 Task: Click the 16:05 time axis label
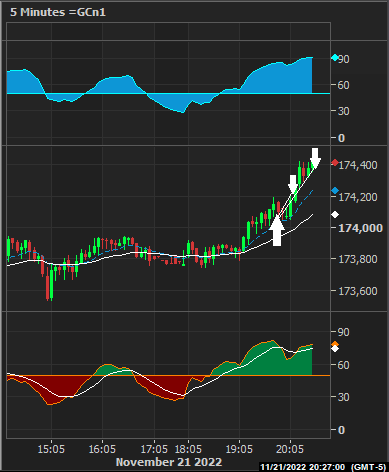[102, 449]
